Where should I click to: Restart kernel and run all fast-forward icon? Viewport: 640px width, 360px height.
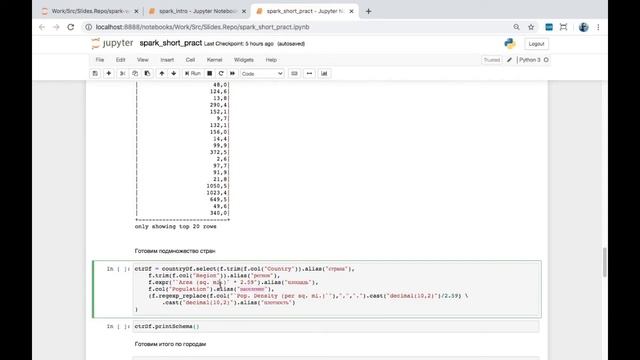coord(232,73)
